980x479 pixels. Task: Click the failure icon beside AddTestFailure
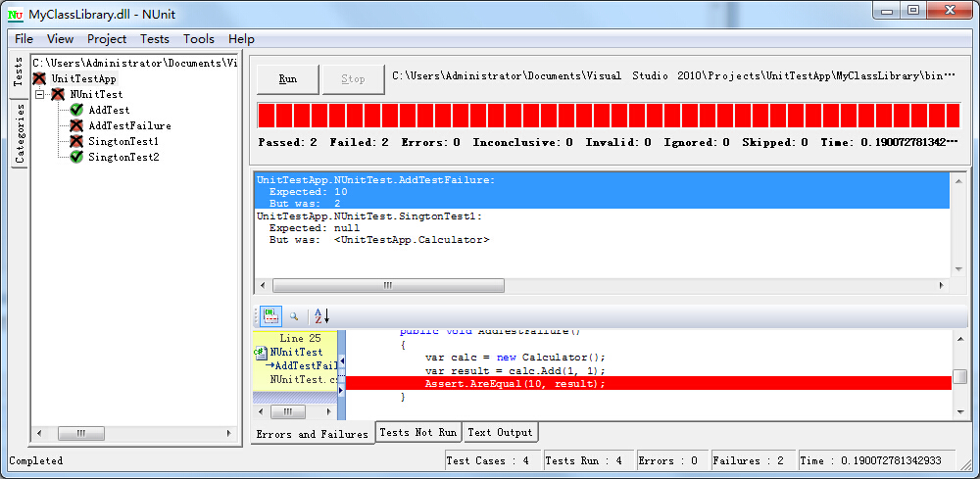tap(76, 125)
